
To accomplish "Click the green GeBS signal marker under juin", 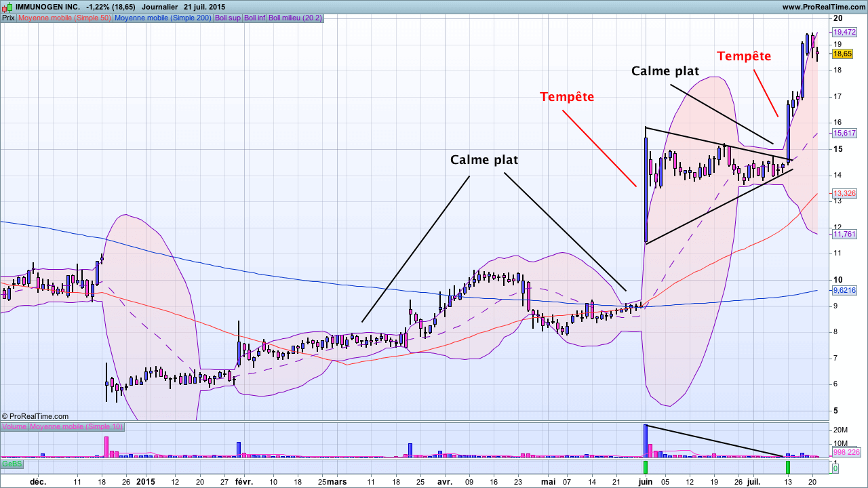I will click(646, 467).
